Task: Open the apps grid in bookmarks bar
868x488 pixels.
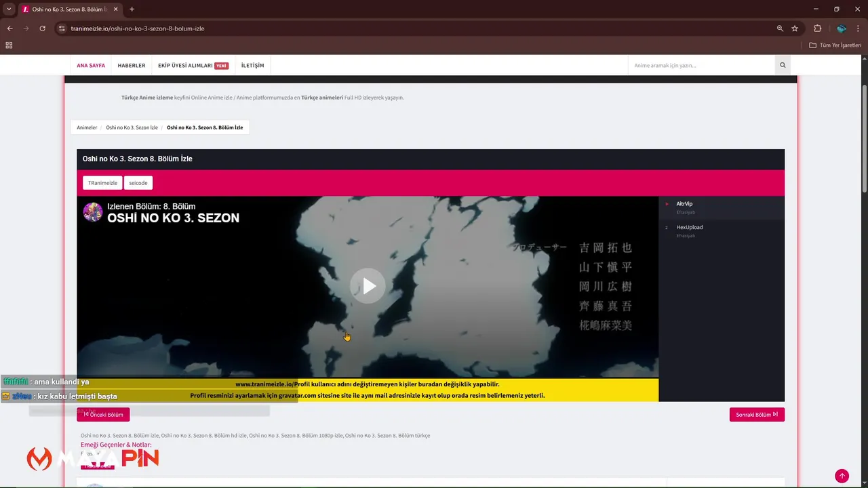Action: 9,45
